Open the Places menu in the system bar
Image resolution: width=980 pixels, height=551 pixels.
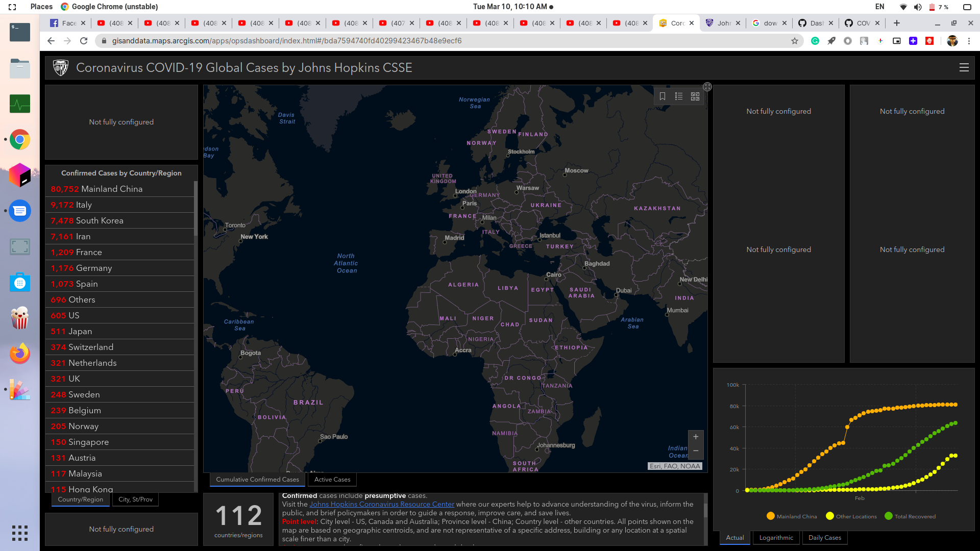41,7
